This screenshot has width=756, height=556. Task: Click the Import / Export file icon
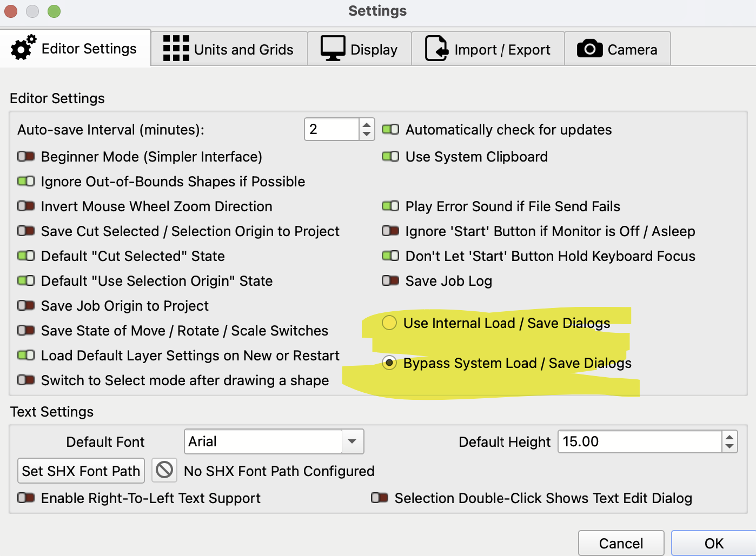tap(436, 49)
